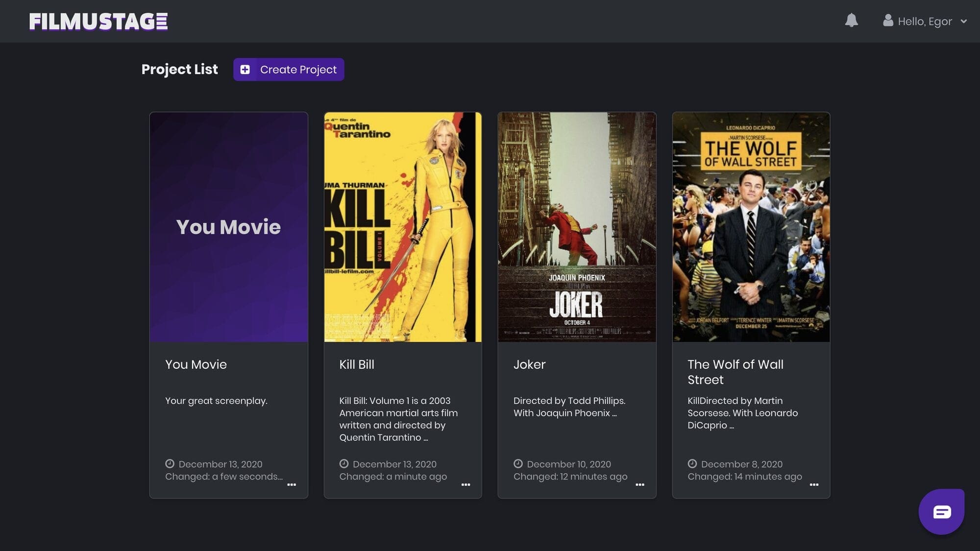
Task: Open the Joker poster thumbnail
Action: click(x=577, y=227)
